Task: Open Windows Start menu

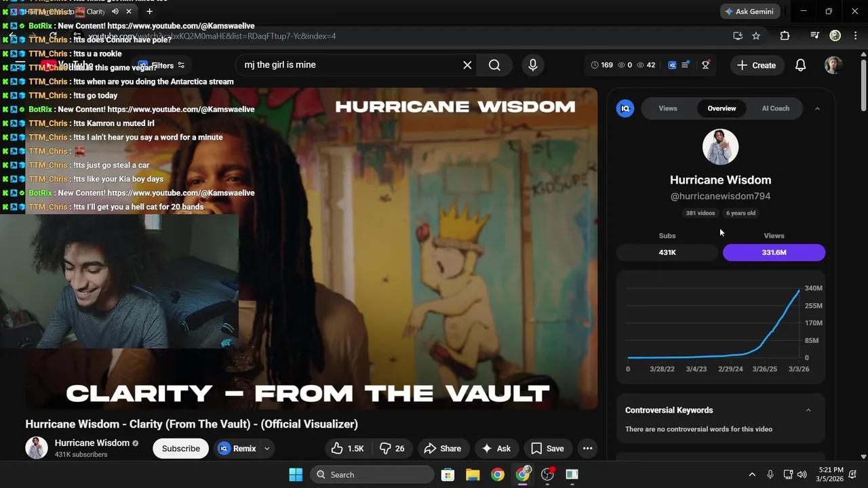Action: click(296, 474)
